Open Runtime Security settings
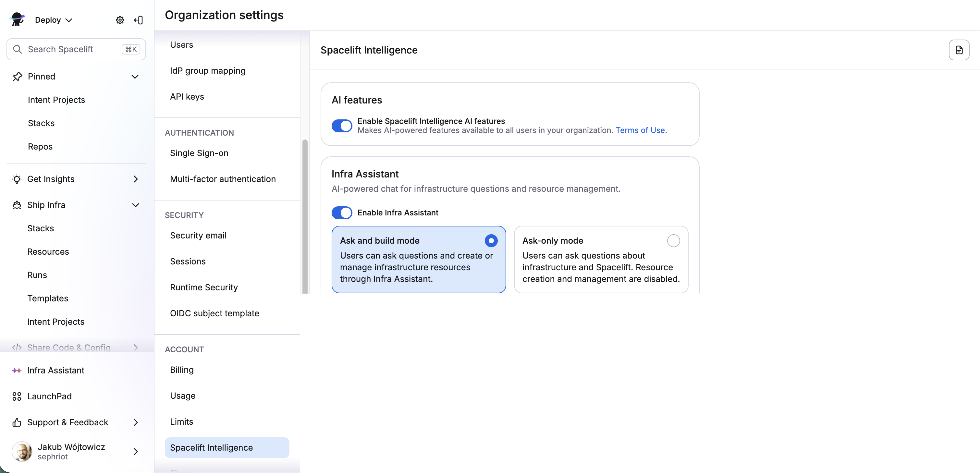980x473 pixels. pos(203,287)
